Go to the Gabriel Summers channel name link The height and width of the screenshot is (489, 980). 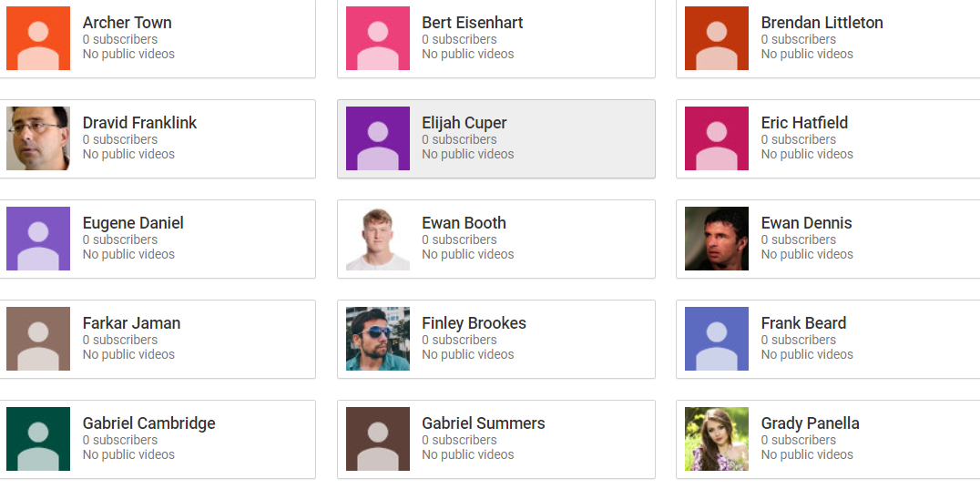[x=484, y=423]
